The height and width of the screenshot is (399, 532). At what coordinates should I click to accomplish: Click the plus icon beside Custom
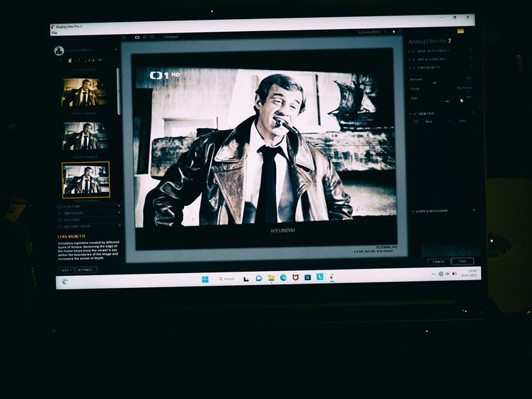[x=119, y=207]
